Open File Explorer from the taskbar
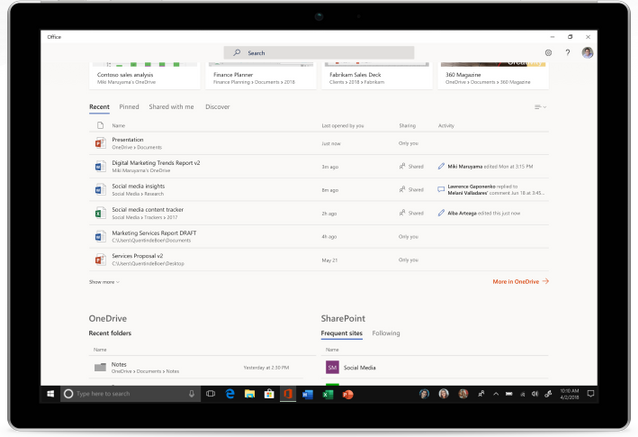The height and width of the screenshot is (437, 638). [x=250, y=394]
